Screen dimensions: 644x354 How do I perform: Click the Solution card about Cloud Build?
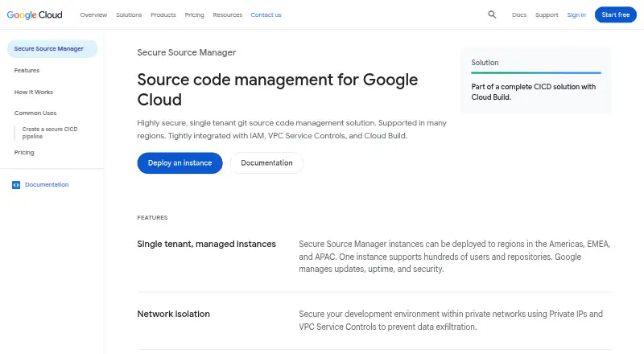(x=536, y=80)
